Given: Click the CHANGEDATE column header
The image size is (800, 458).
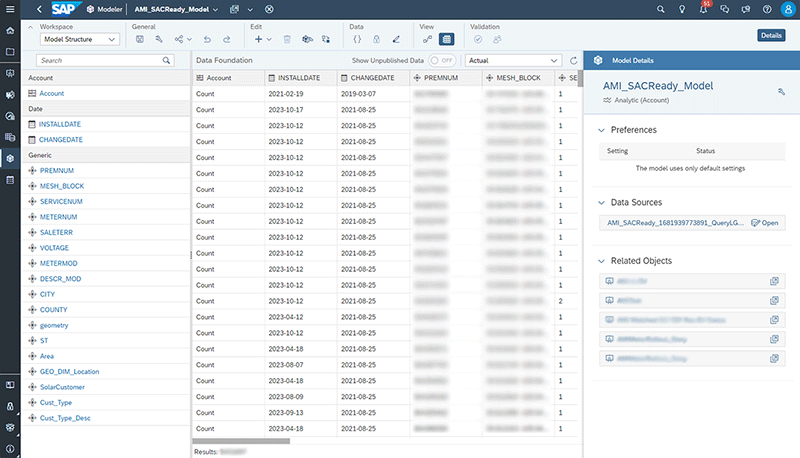Looking at the screenshot, I should pyautogui.click(x=370, y=77).
